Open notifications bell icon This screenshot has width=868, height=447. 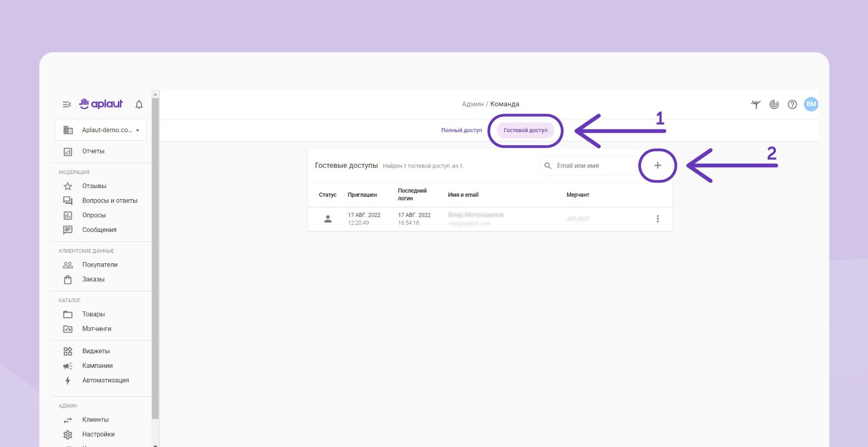click(139, 104)
